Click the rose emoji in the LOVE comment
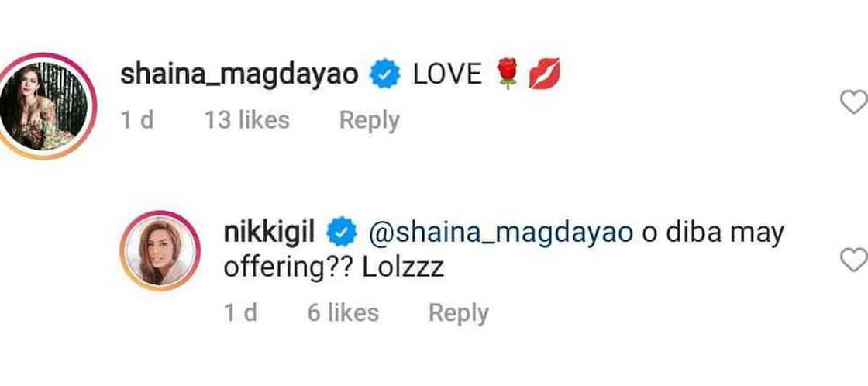The image size is (868, 386). (508, 75)
